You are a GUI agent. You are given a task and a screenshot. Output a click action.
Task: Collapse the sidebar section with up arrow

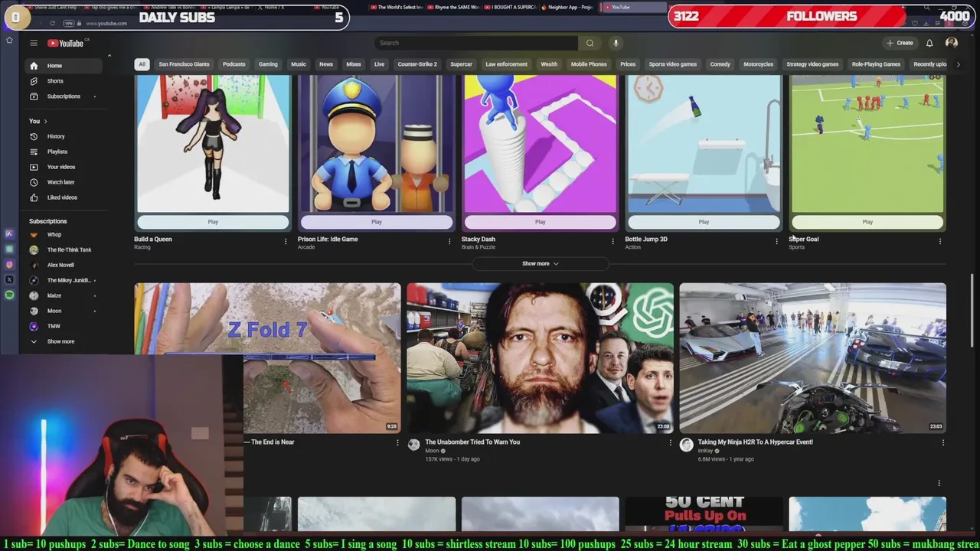[x=109, y=56]
